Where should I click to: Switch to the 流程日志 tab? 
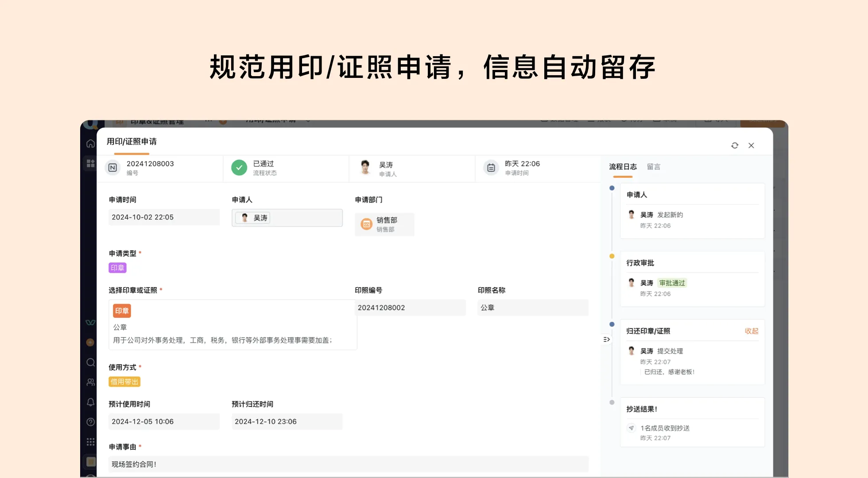(622, 167)
